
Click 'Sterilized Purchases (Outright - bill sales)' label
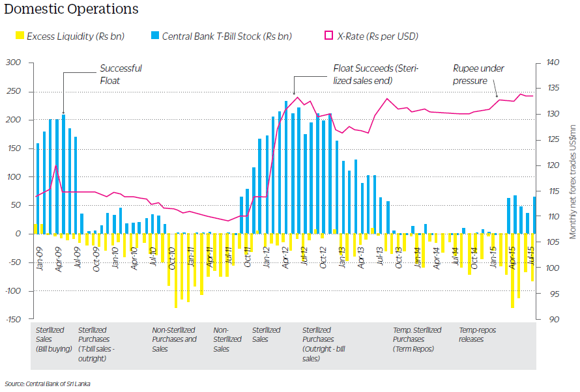pos(324,344)
